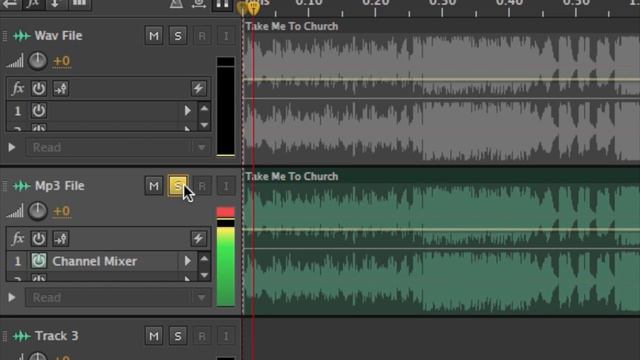Step Wav File effects list down arrow
This screenshot has width=640, height=360.
pyautogui.click(x=204, y=124)
